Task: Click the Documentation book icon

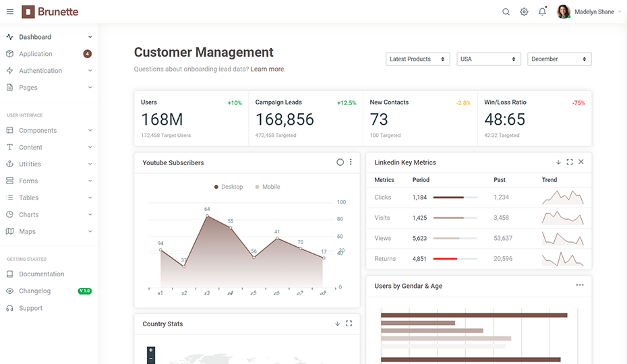Action: 10,274
